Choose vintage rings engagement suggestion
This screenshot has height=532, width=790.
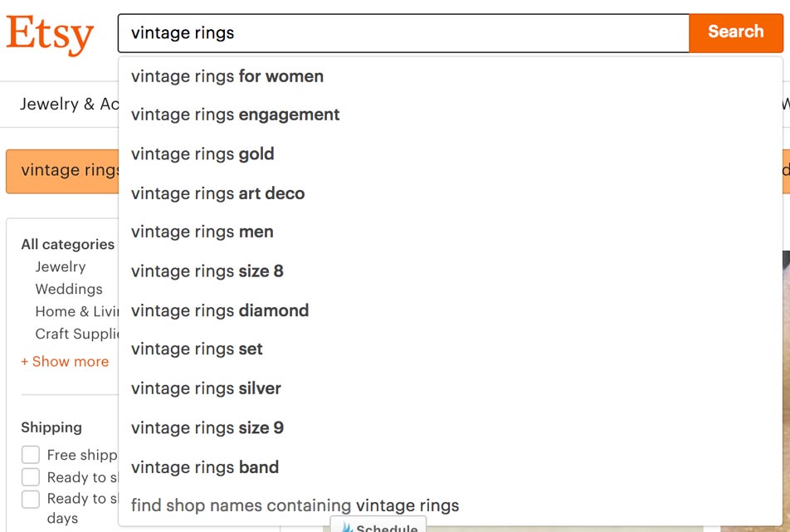450,115
